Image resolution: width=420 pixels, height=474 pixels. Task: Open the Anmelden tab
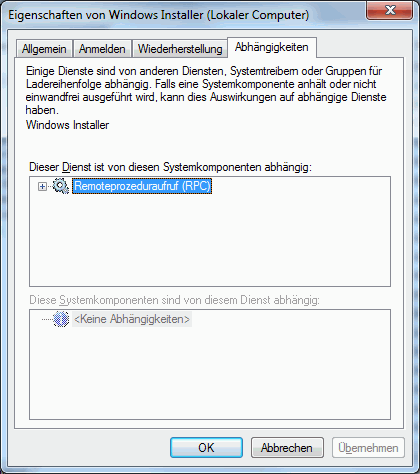[x=102, y=49]
